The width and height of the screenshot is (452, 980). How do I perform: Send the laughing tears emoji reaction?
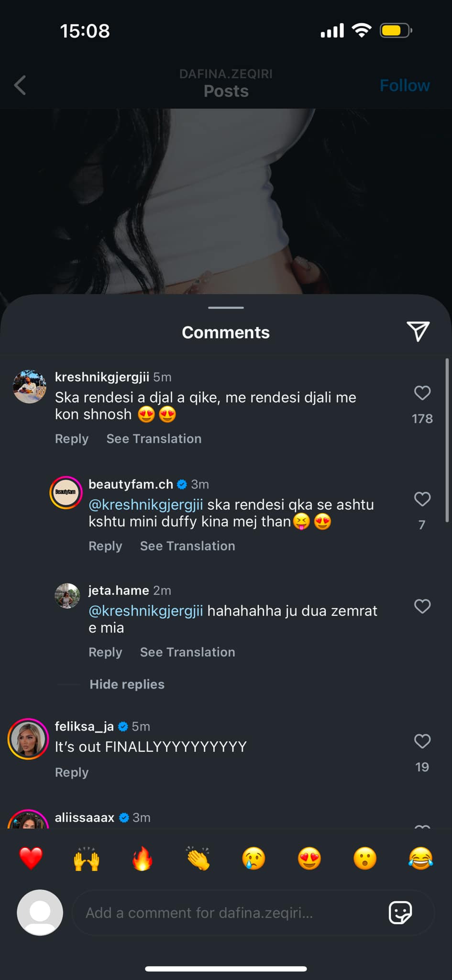[420, 858]
